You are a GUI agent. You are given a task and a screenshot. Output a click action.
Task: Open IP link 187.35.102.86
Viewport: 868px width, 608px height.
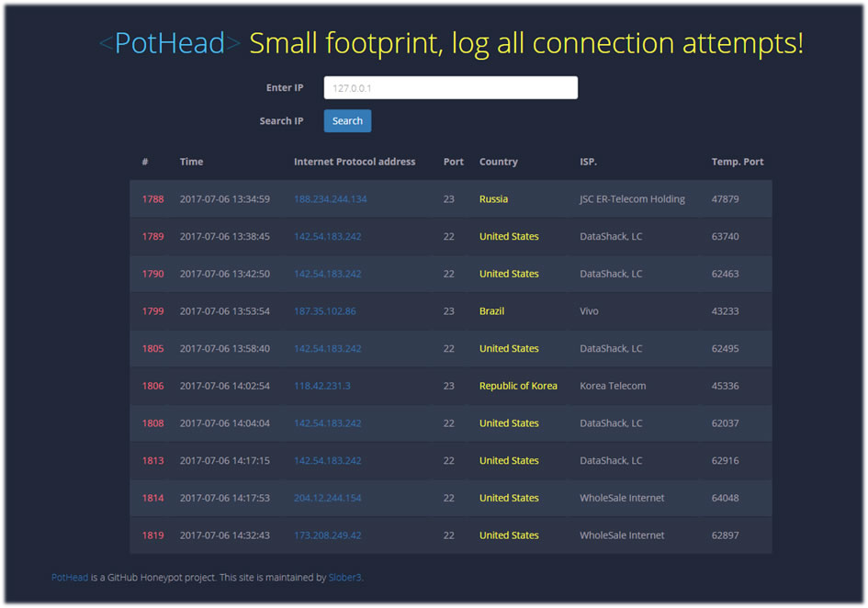[324, 311]
